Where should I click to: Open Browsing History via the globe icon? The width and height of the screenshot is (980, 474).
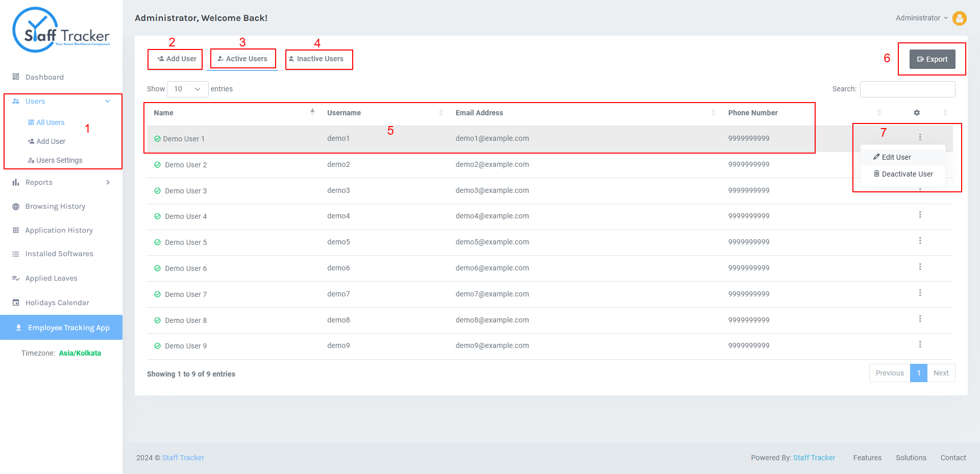click(16, 207)
